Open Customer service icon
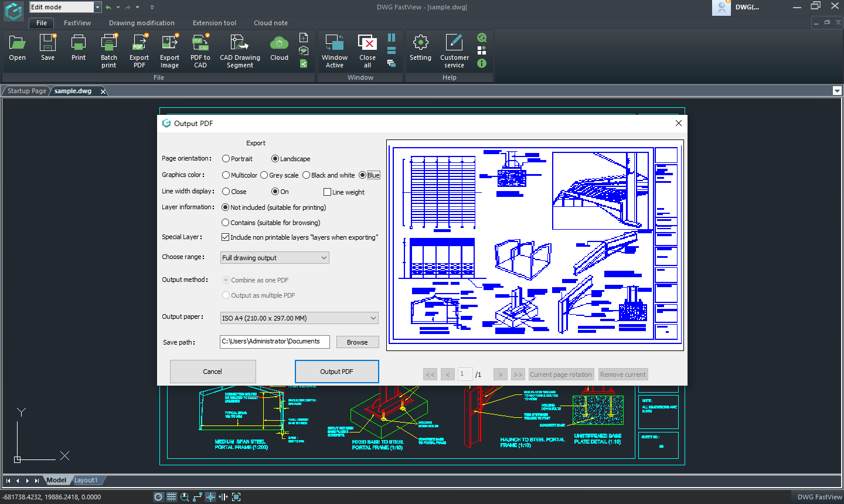This screenshot has height=504, width=844. pyautogui.click(x=454, y=43)
